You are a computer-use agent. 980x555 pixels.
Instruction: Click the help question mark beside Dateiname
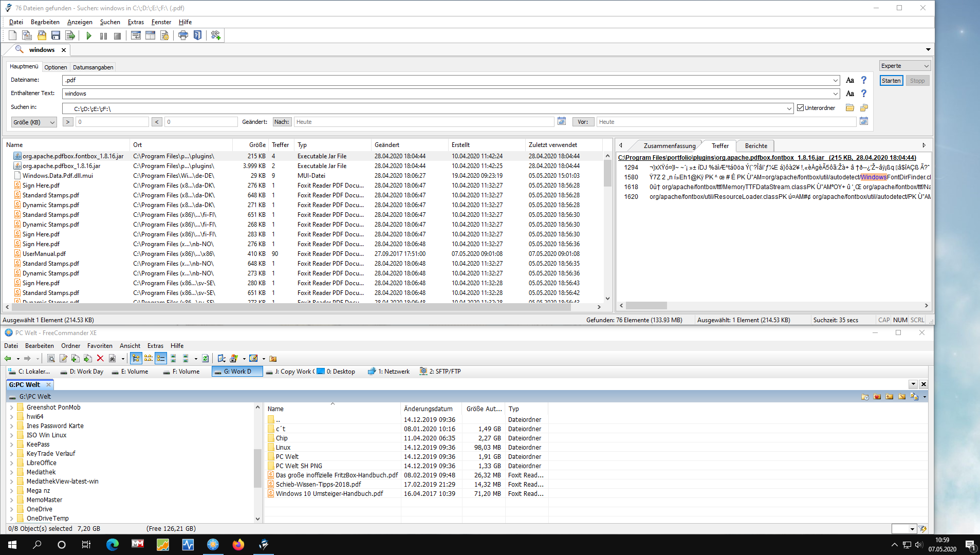(864, 80)
